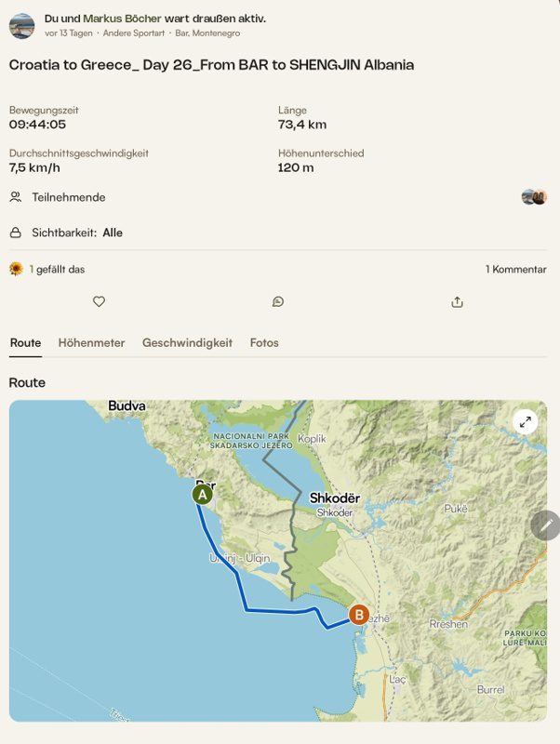Click the user profile avatar at top
Viewport: 560px width, 744px height.
[x=21, y=26]
